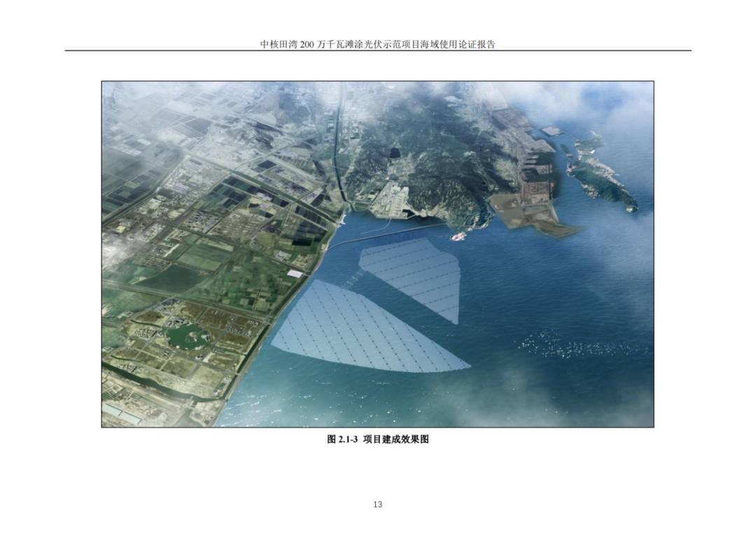Click the figure number label "图 2.1-3"
This screenshot has height=535, width=756.
(x=342, y=440)
